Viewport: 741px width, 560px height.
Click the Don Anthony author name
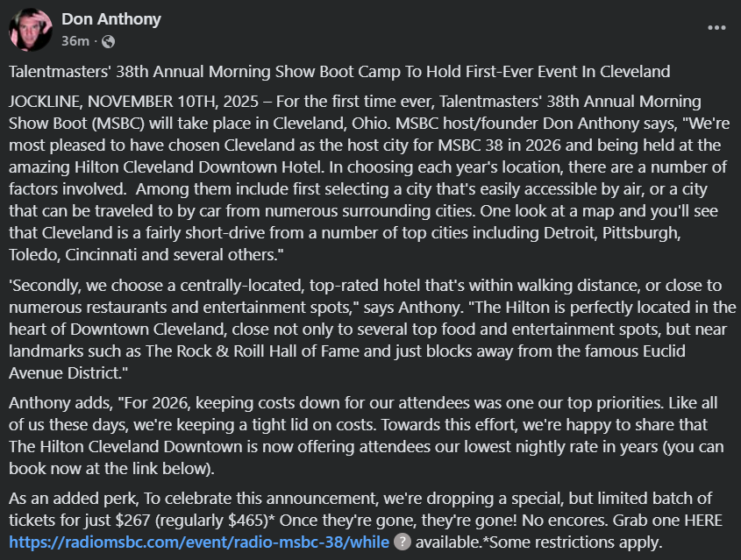click(x=111, y=19)
